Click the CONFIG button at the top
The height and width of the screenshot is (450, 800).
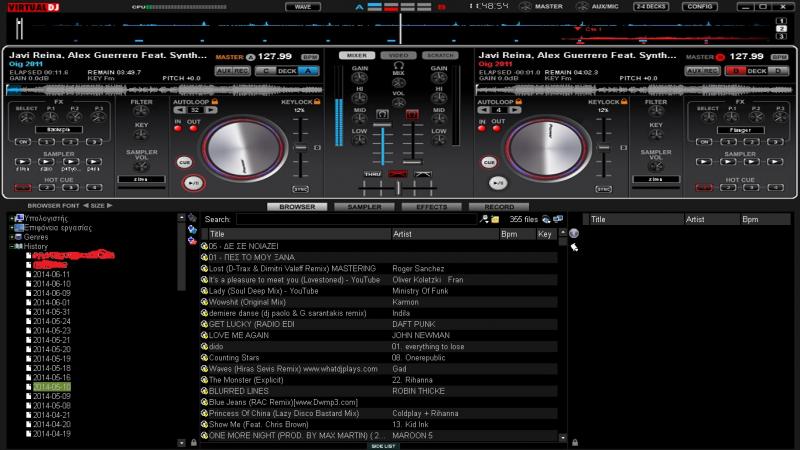tap(699, 6)
